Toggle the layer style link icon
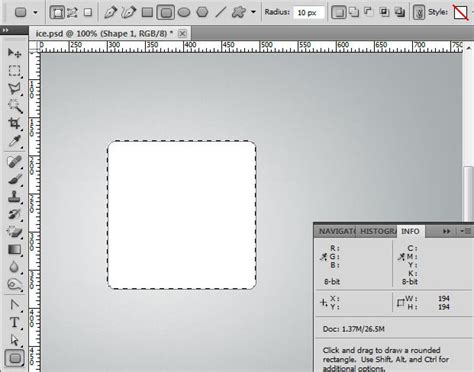 click(x=419, y=13)
